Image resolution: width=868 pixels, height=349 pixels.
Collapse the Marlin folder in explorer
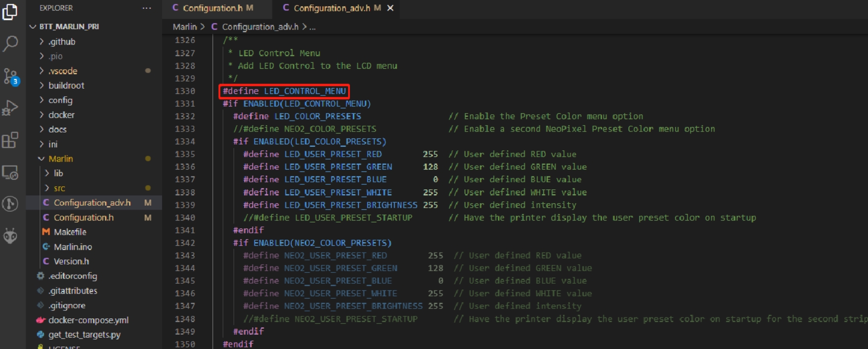point(60,159)
